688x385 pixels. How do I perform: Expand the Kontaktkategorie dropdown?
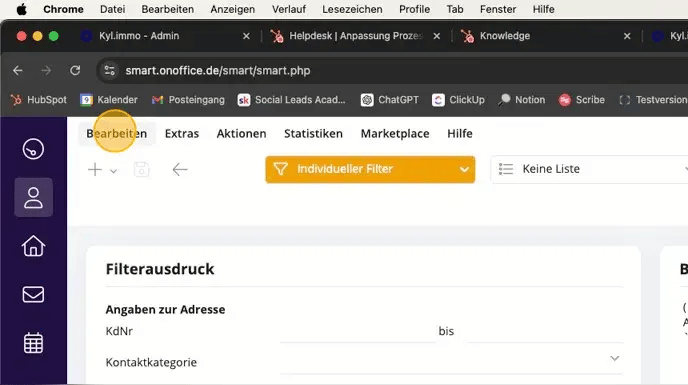615,358
